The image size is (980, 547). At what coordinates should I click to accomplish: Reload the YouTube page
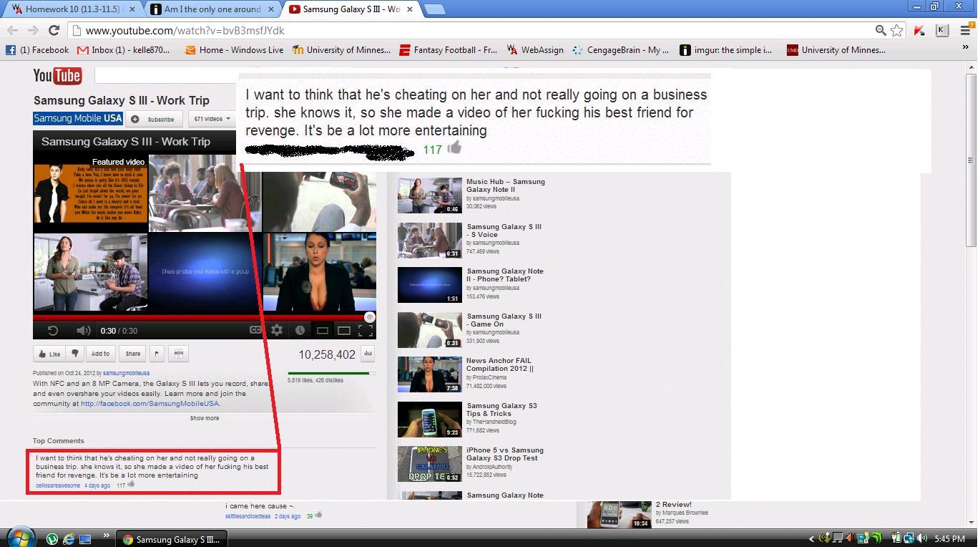point(54,30)
